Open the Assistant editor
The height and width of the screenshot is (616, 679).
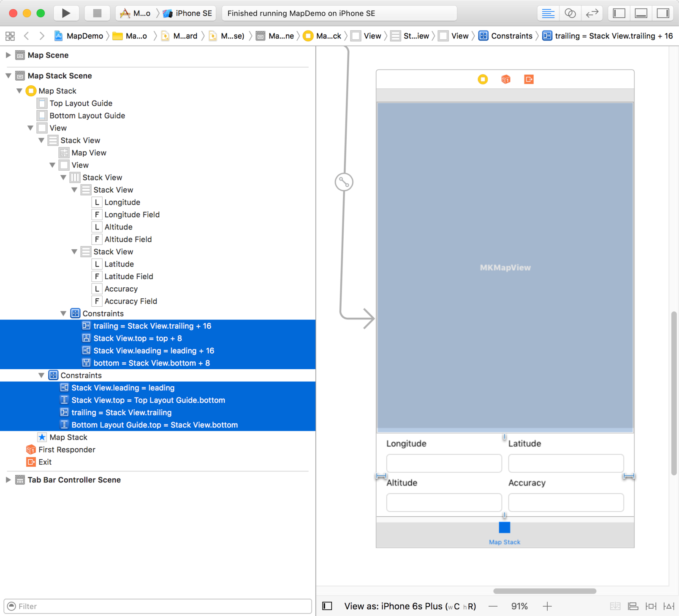coord(570,13)
